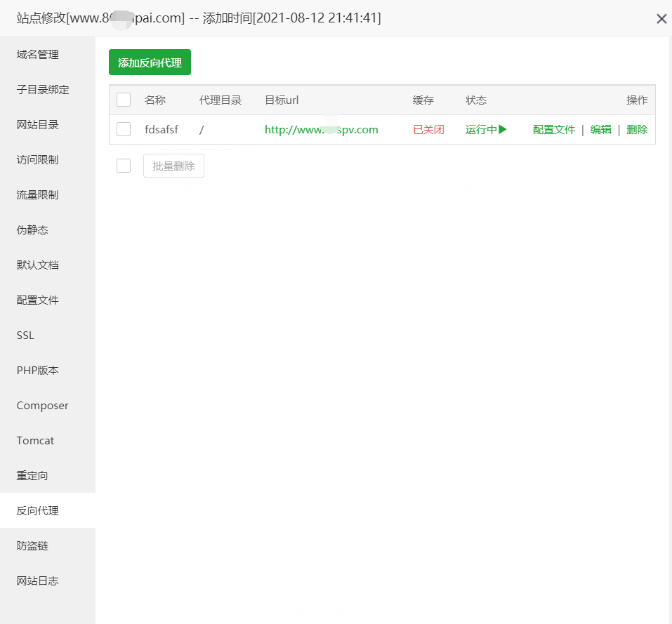The height and width of the screenshot is (624, 672).
Task: 点击编辑链接修改该代理
Action: click(x=600, y=129)
